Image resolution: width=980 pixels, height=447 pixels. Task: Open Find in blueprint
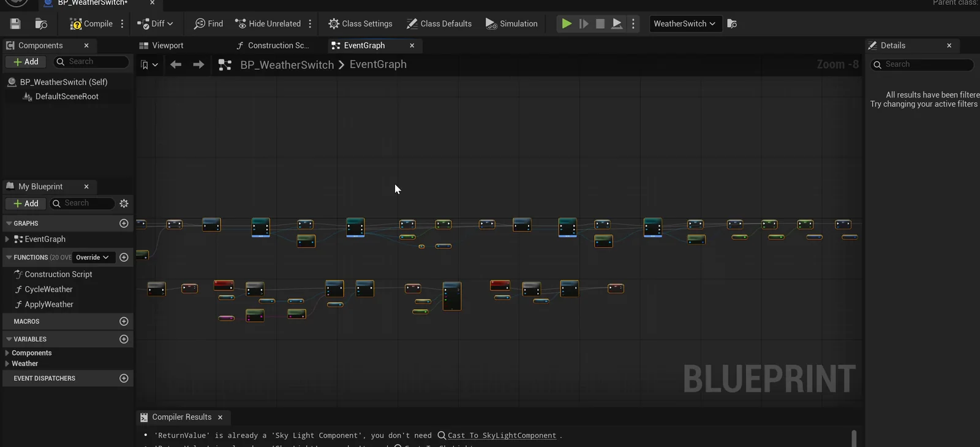[x=208, y=24]
